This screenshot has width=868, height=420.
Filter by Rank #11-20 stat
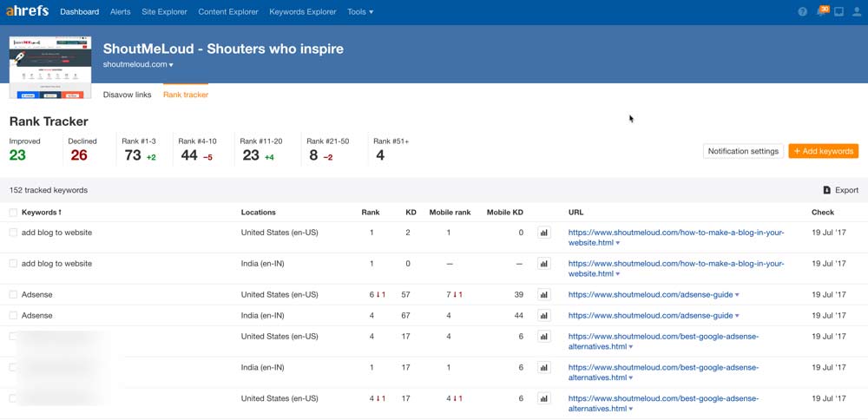click(260, 149)
